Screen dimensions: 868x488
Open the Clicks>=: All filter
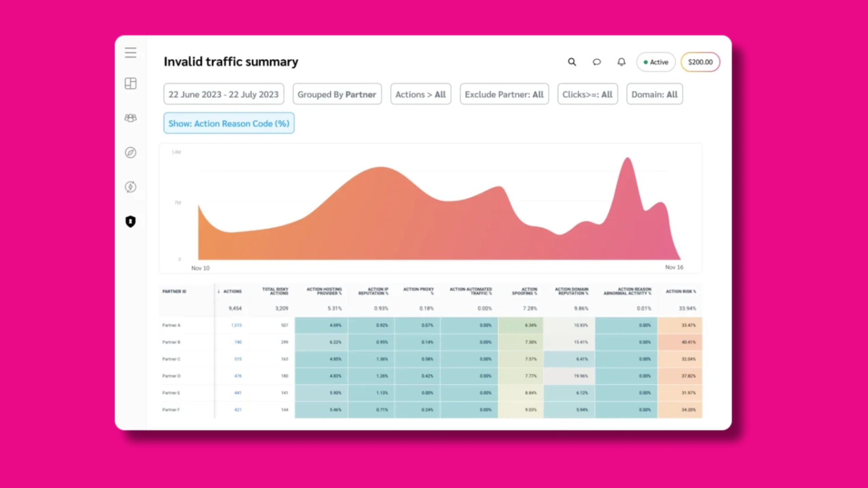[x=587, y=94]
